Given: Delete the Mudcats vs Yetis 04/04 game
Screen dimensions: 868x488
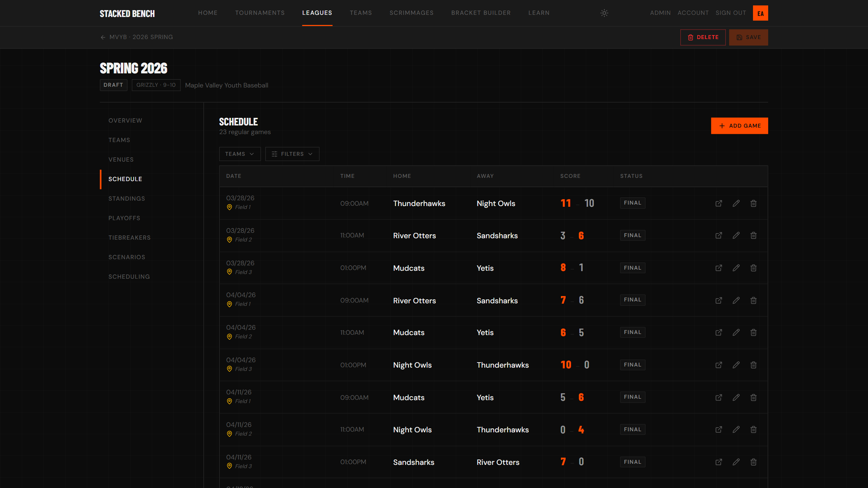Looking at the screenshot, I should [753, 332].
